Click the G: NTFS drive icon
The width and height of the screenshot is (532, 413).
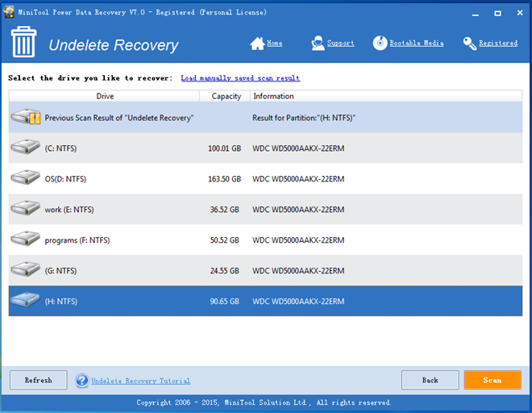click(25, 269)
